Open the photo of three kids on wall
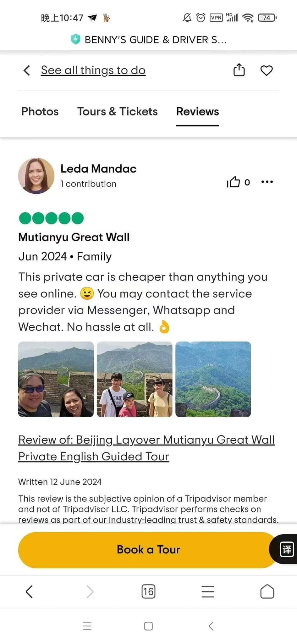This screenshot has width=297, height=644. 135,379
